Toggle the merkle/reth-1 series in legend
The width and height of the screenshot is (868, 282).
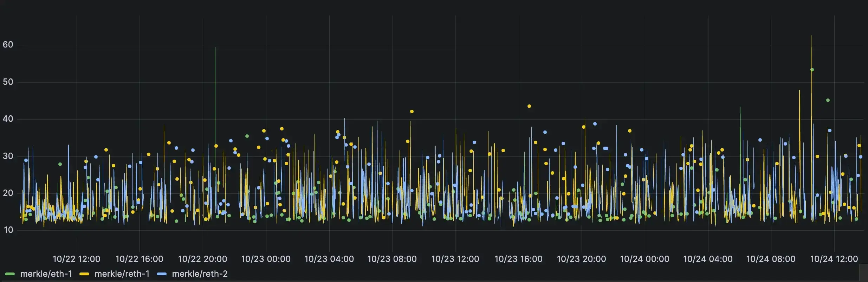click(x=122, y=274)
